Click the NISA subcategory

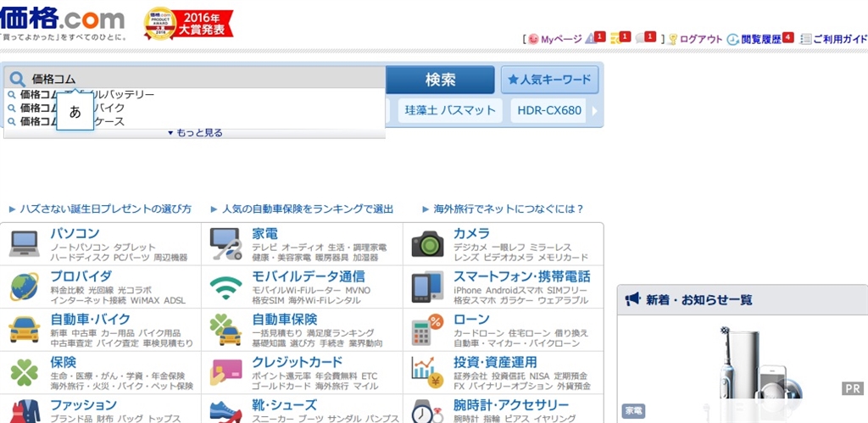[x=539, y=376]
